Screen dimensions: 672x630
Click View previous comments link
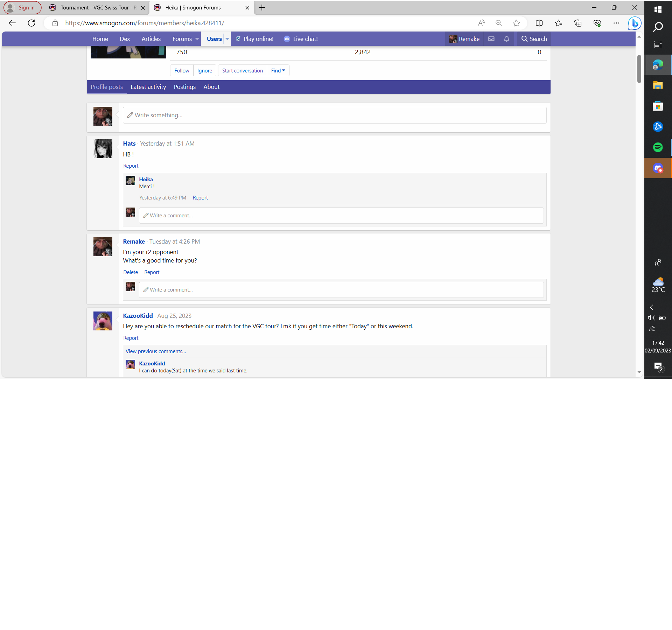pos(156,351)
